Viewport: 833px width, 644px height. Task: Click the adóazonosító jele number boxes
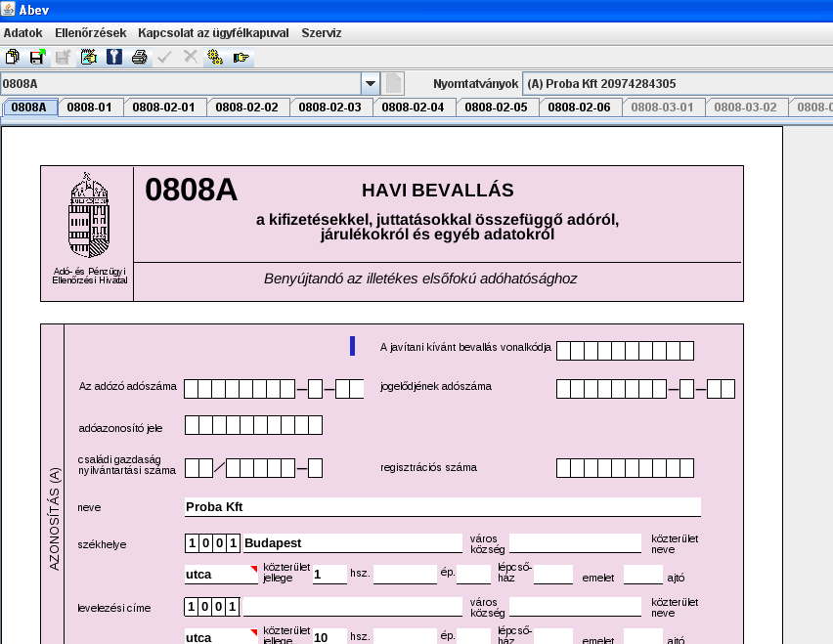click(x=253, y=425)
